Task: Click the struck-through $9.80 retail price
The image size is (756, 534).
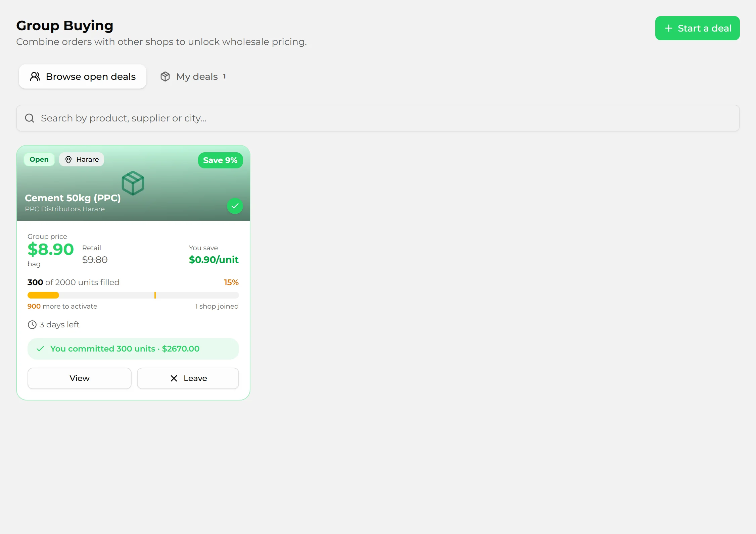Action: 95,260
